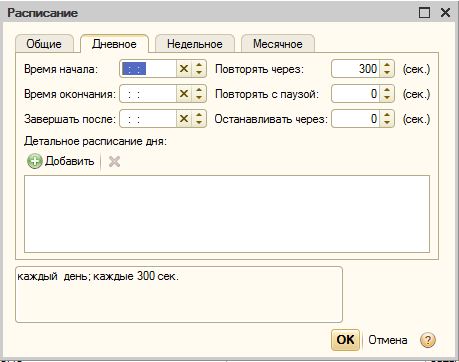The width and height of the screenshot is (459, 362).
Task: Confirm schedule with OK button
Action: [x=345, y=340]
